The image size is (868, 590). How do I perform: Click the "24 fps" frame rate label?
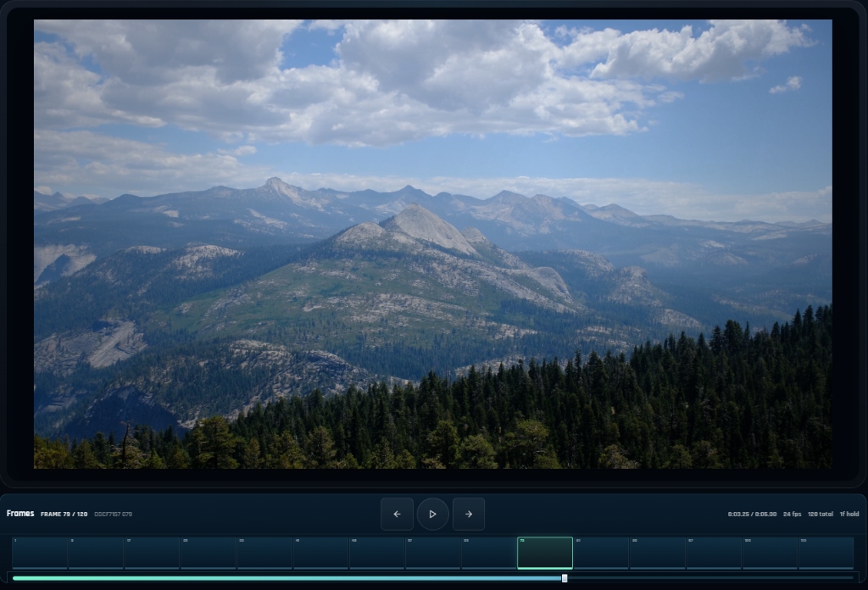click(x=793, y=515)
